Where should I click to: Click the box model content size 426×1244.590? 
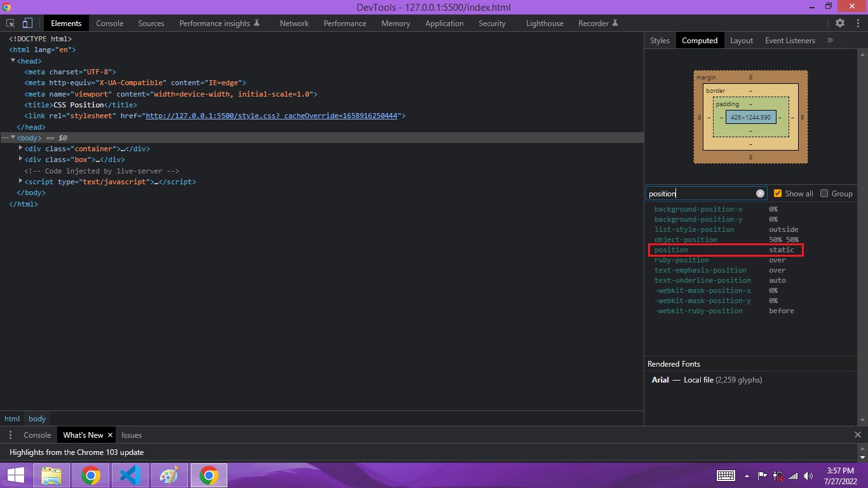750,118
